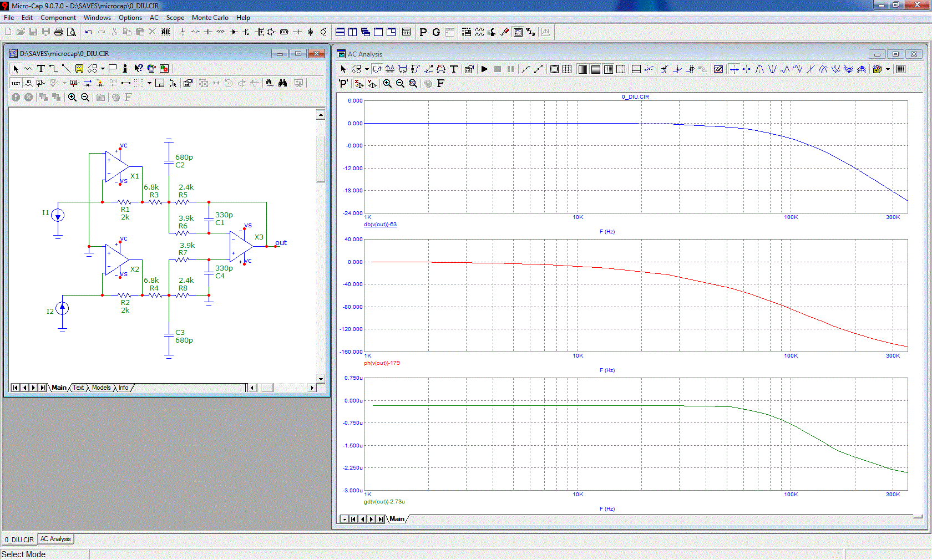Click the schematic horizontal scrollbar thumb

[x=267, y=388]
